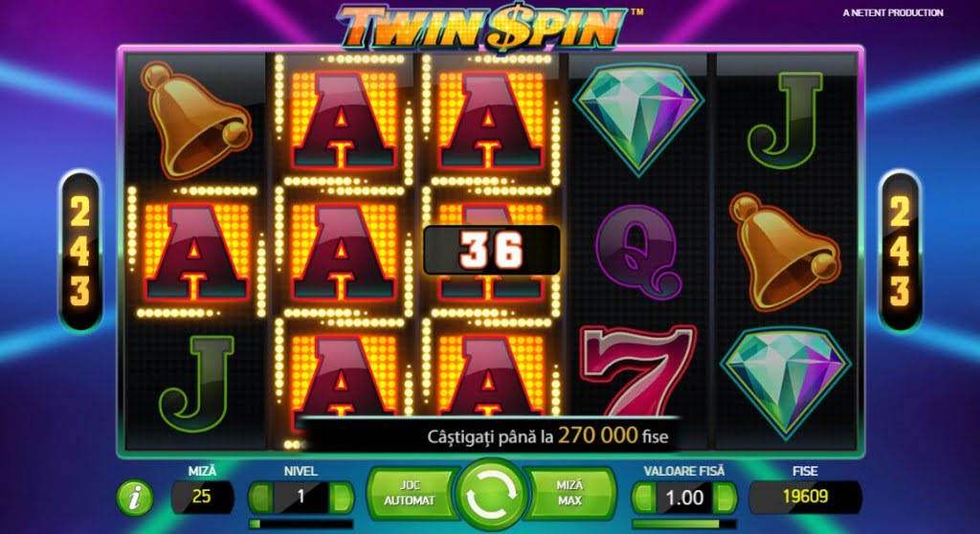Click the NIVEL level slider bar
Screen dimensions: 980x534
(x=301, y=524)
